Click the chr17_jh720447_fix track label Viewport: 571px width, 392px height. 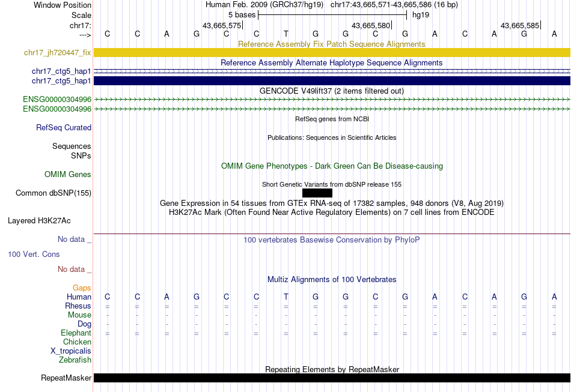click(58, 53)
